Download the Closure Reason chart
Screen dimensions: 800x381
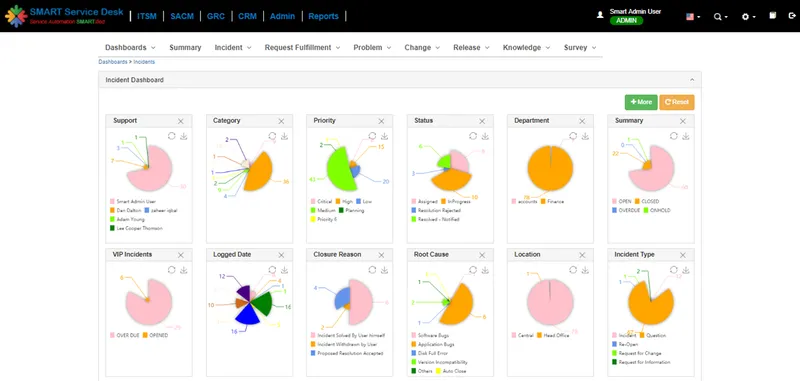[x=384, y=270]
